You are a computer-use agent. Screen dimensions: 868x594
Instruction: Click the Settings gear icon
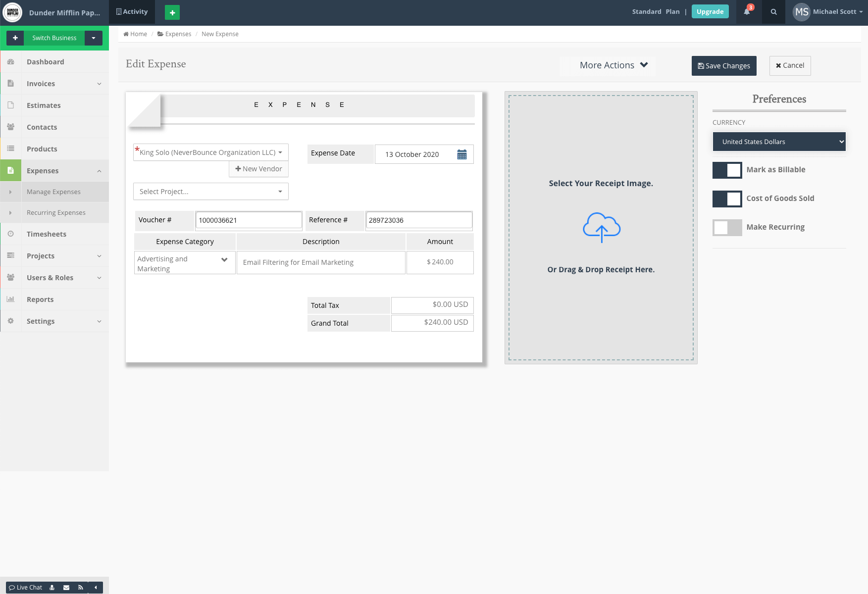click(11, 321)
